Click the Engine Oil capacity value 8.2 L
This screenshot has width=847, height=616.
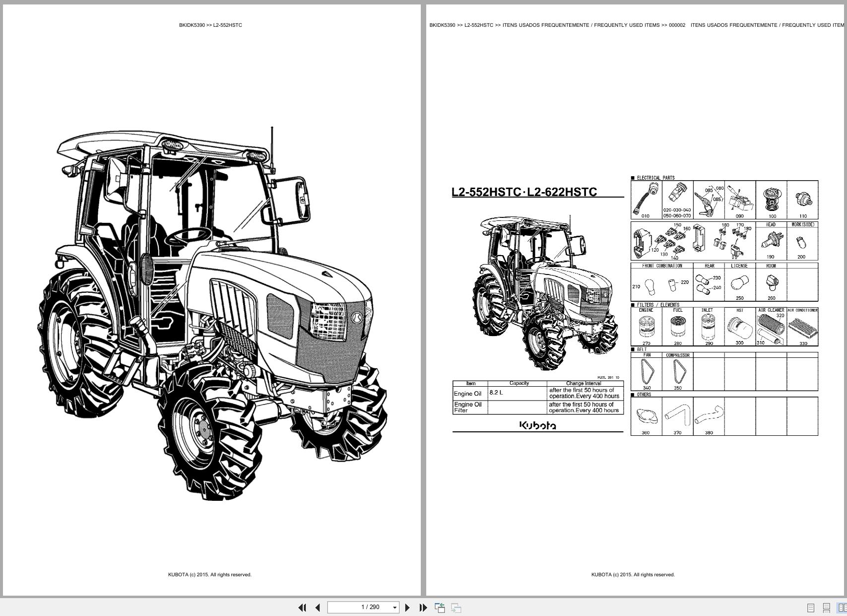coord(496,393)
